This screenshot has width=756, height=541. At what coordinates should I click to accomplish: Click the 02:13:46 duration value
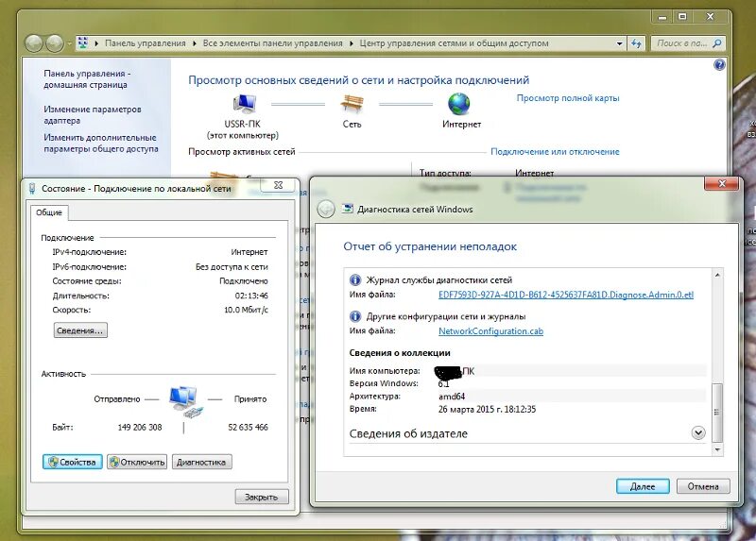[x=251, y=296]
